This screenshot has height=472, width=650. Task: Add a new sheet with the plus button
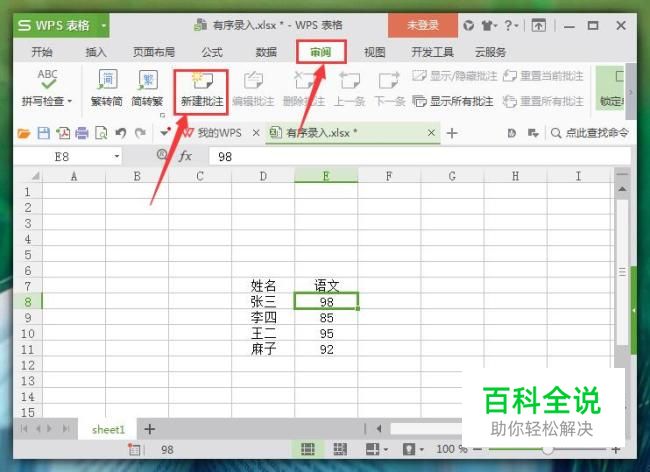[x=150, y=429]
